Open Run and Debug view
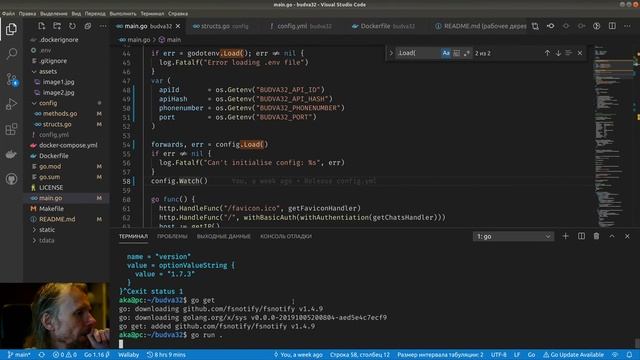This screenshot has height=360, width=640. tap(11, 104)
